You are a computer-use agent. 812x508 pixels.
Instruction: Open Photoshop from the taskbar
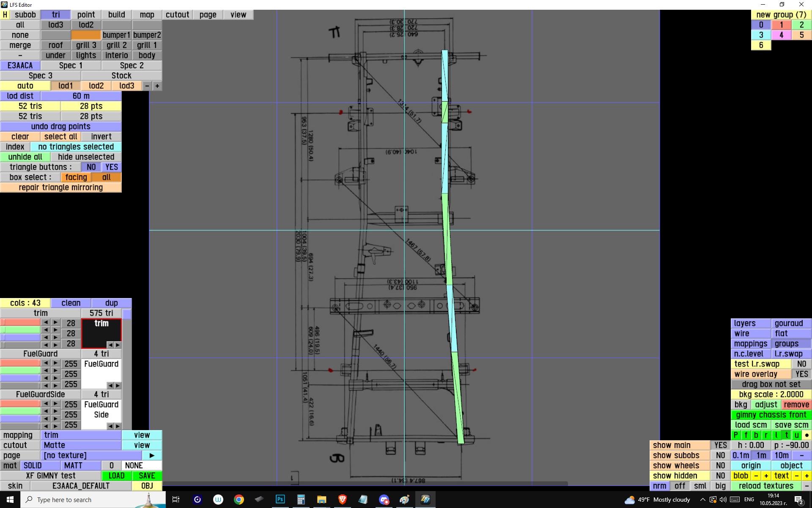280,500
